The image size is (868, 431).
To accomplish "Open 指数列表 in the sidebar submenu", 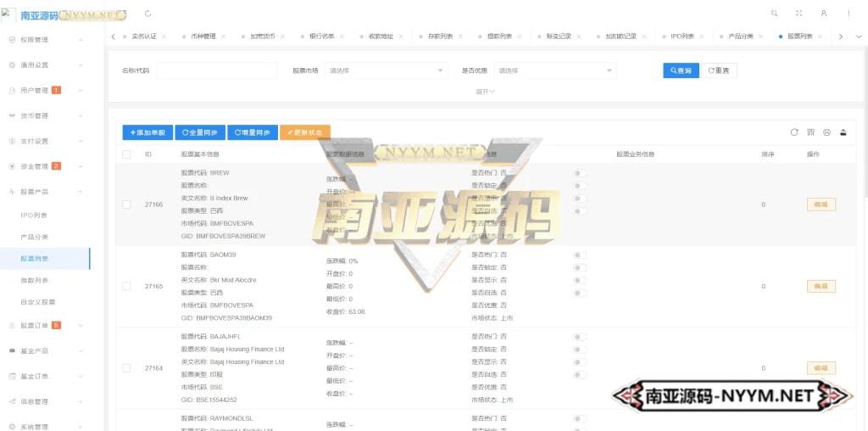I will 35,280.
